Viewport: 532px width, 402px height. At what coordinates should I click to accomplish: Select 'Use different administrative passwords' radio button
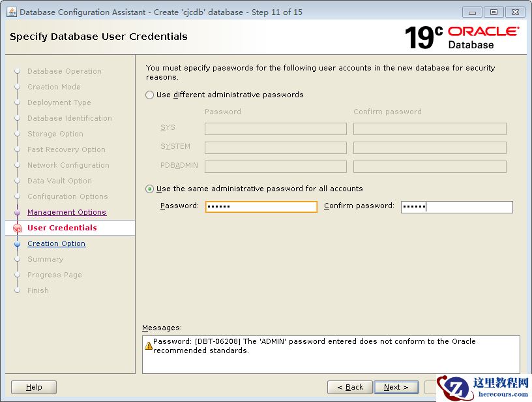click(x=150, y=95)
